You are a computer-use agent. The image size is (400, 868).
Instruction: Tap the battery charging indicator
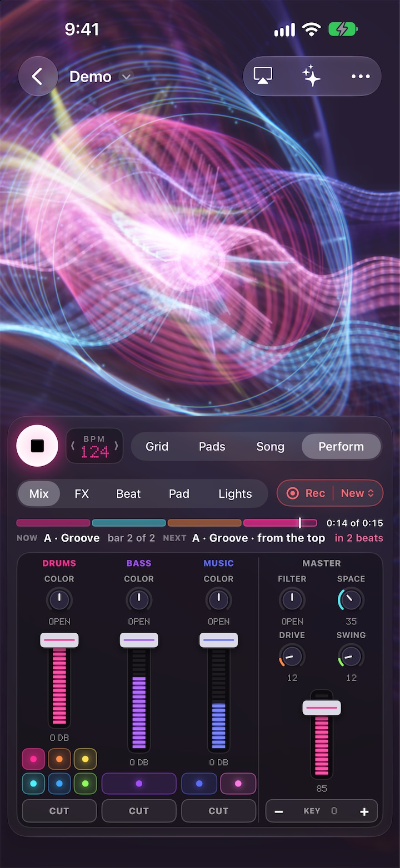click(344, 29)
